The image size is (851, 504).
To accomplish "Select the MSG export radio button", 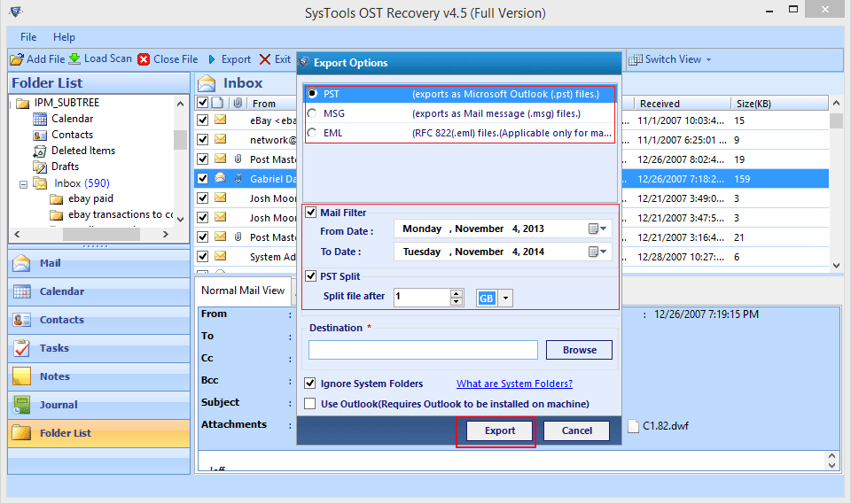I will coord(312,113).
